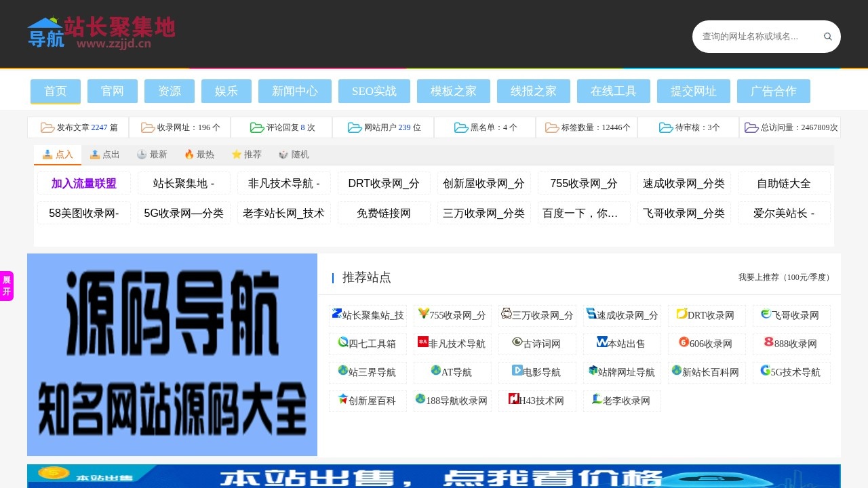
Task: Click folder icon beside 待审核 stat
Action: pyautogui.click(x=666, y=127)
